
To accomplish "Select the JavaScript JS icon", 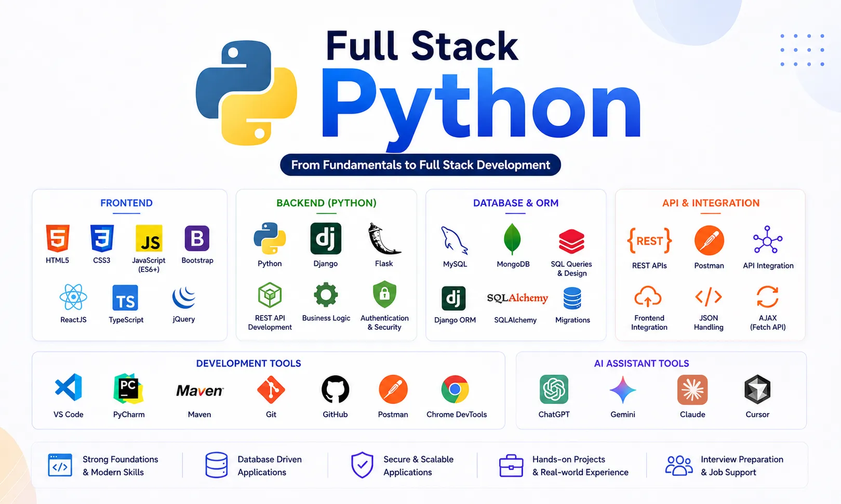I will point(149,238).
